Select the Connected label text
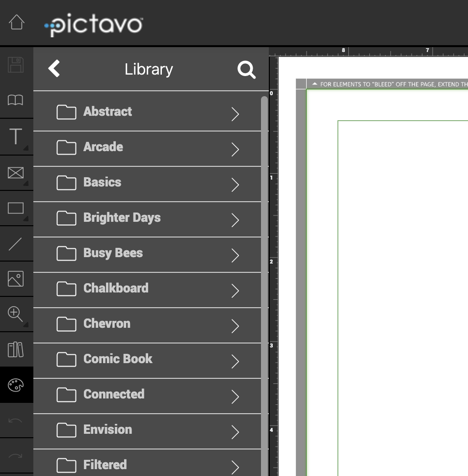468x476 pixels. click(114, 394)
